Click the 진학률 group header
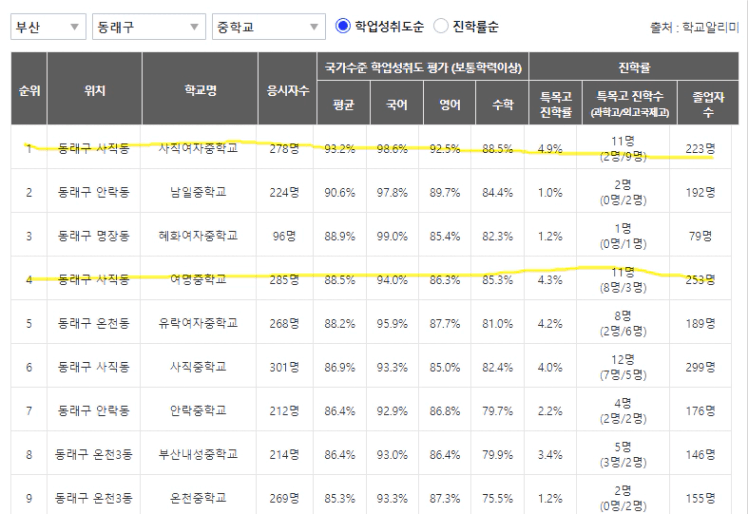This screenshot has height=514, width=748. coord(634,67)
